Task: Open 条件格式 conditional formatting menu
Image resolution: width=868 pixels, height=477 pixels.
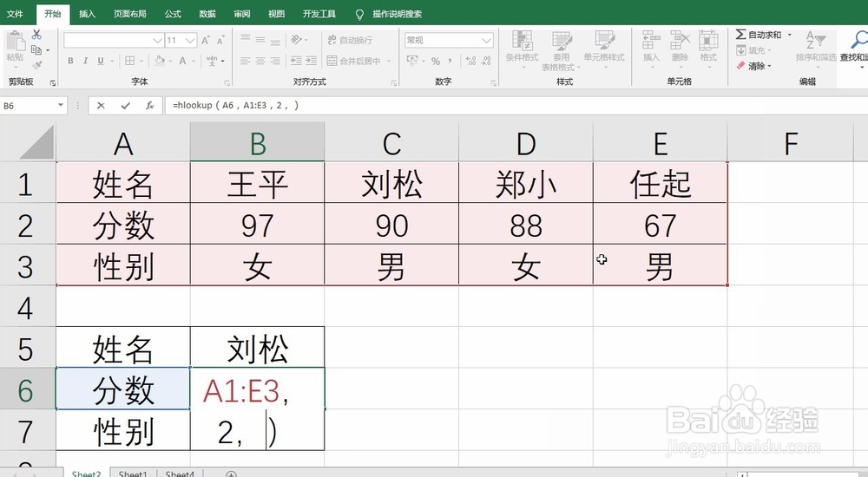Action: pyautogui.click(x=522, y=49)
